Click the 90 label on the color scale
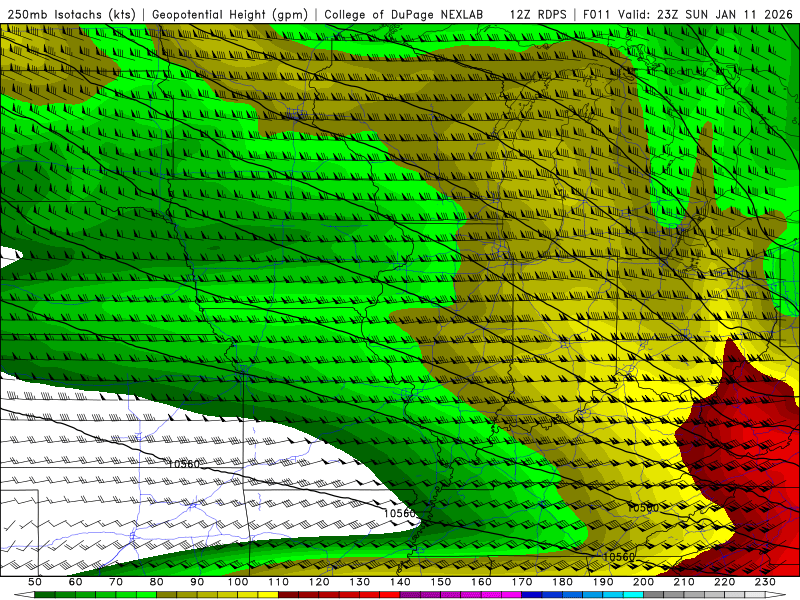 coord(197,582)
